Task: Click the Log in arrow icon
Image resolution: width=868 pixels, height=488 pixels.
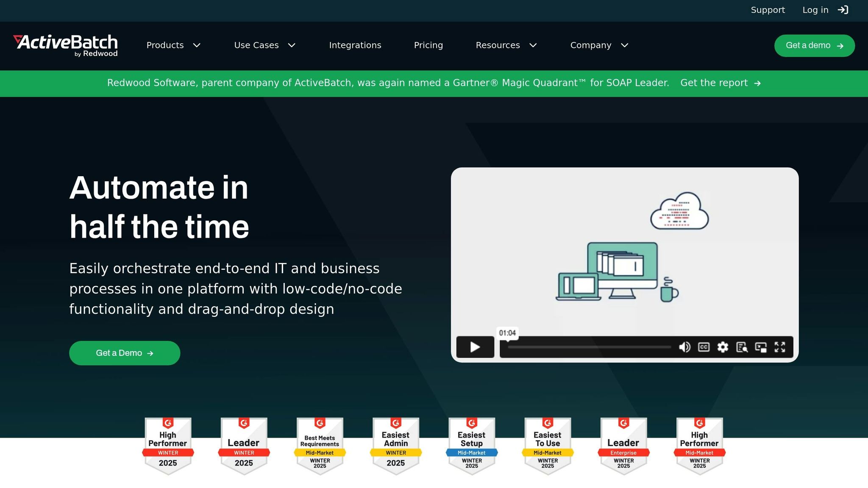Action: (843, 10)
